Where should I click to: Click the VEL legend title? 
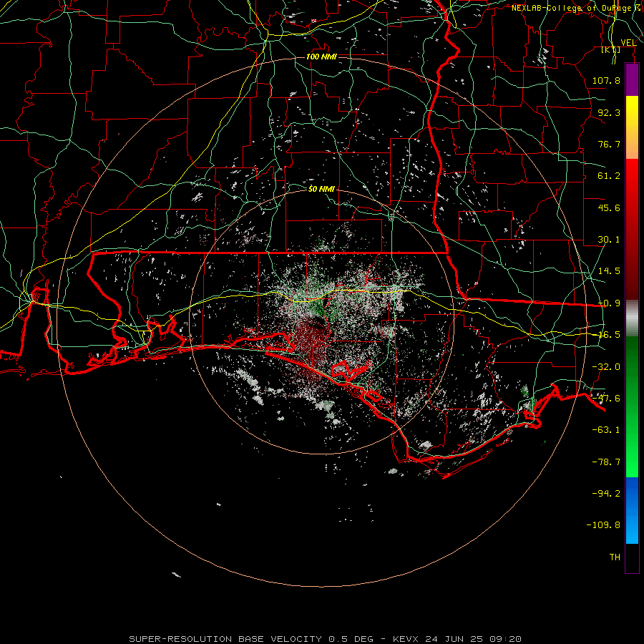pyautogui.click(x=628, y=43)
